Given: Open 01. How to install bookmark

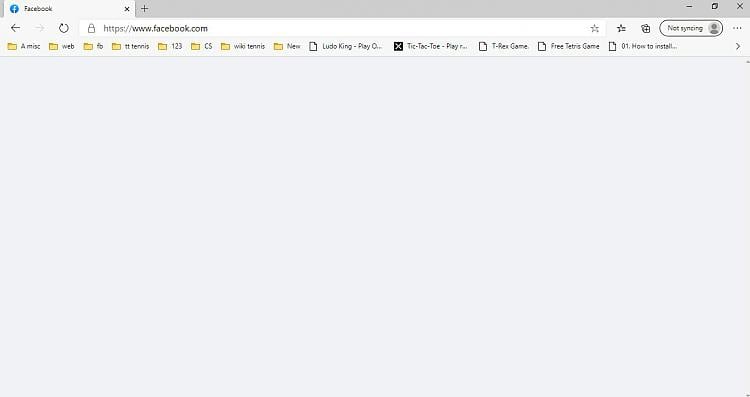Looking at the screenshot, I should click(642, 46).
